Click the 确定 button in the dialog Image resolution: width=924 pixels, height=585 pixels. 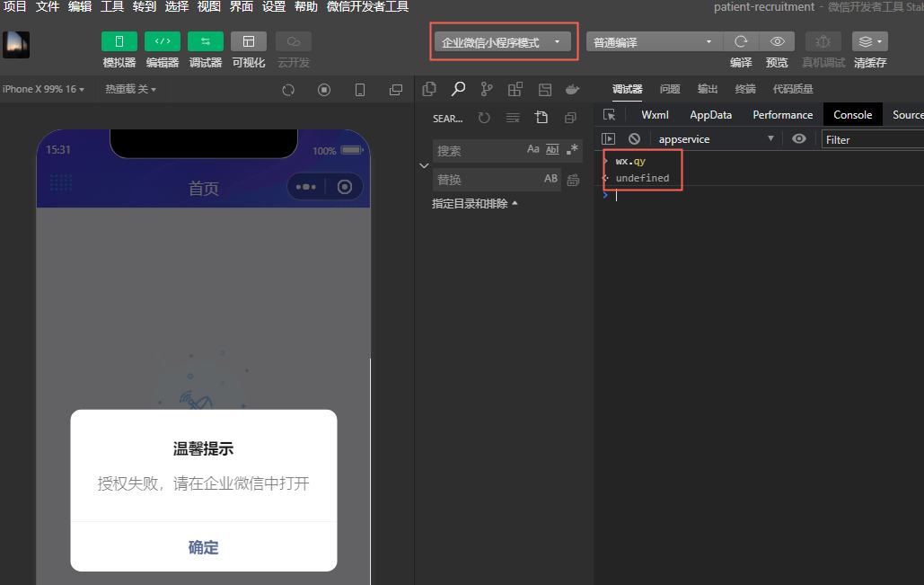coord(203,547)
